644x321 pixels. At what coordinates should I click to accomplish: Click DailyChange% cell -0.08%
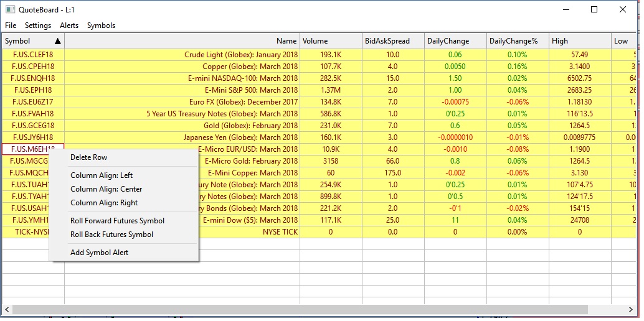pyautogui.click(x=518, y=149)
